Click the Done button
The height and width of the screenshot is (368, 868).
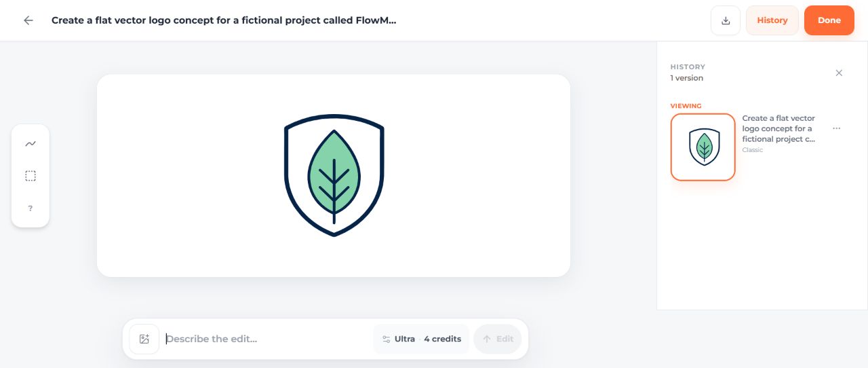click(829, 20)
